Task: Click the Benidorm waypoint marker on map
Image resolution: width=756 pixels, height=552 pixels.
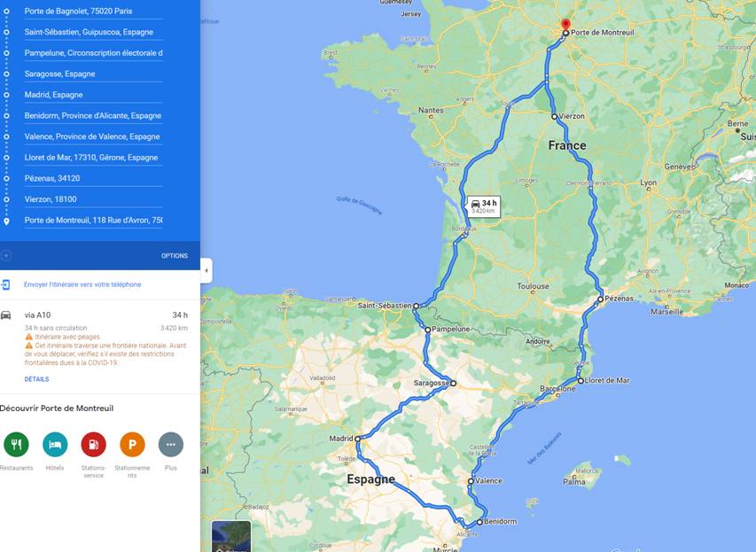Action: point(479,522)
